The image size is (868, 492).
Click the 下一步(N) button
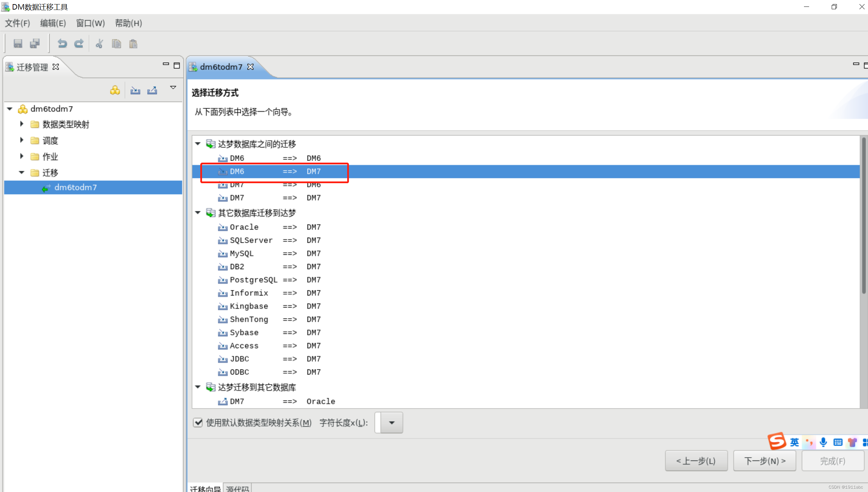point(764,461)
